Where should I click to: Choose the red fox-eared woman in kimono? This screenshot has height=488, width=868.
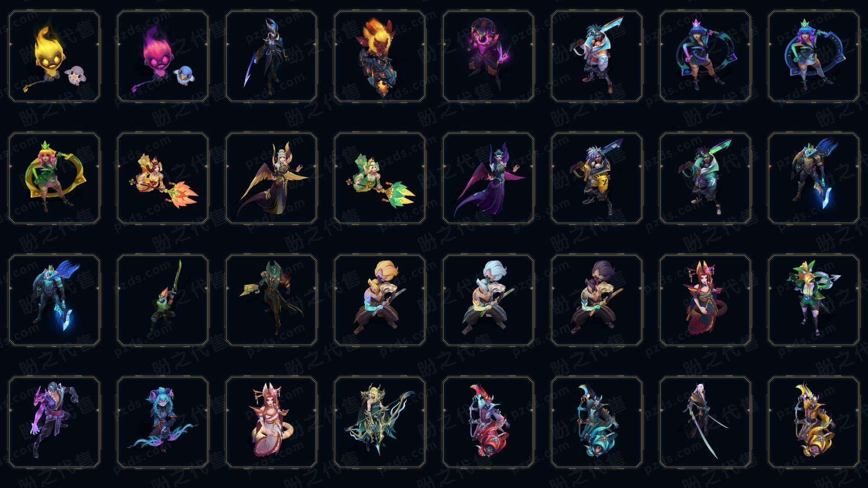point(705,300)
